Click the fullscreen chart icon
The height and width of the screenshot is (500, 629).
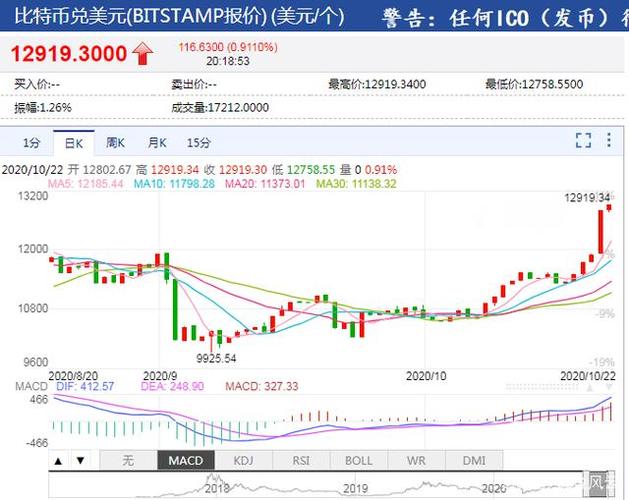(x=583, y=142)
